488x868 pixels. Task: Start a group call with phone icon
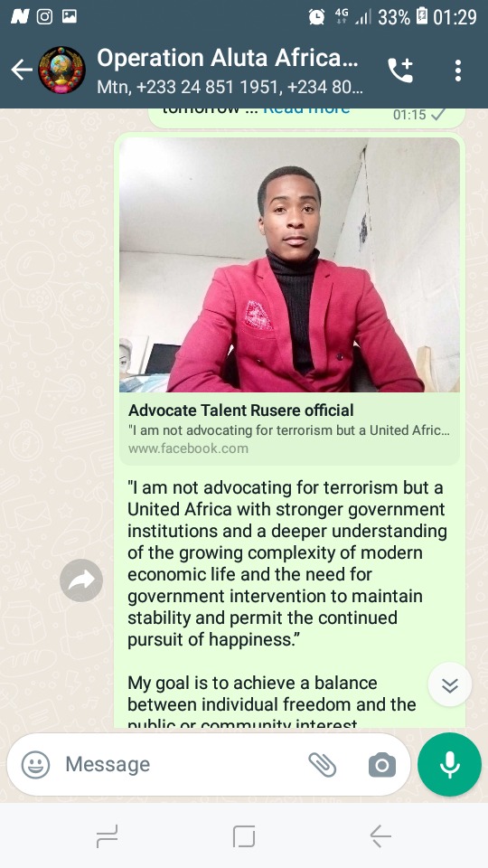click(400, 71)
